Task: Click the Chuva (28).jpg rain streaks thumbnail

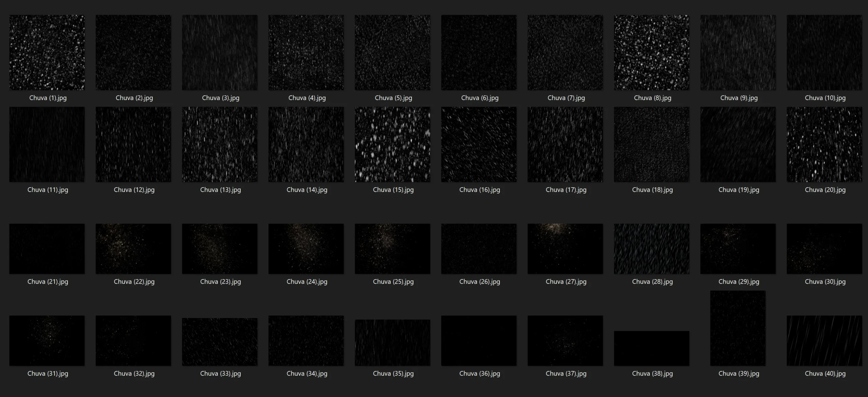Action: pyautogui.click(x=651, y=249)
